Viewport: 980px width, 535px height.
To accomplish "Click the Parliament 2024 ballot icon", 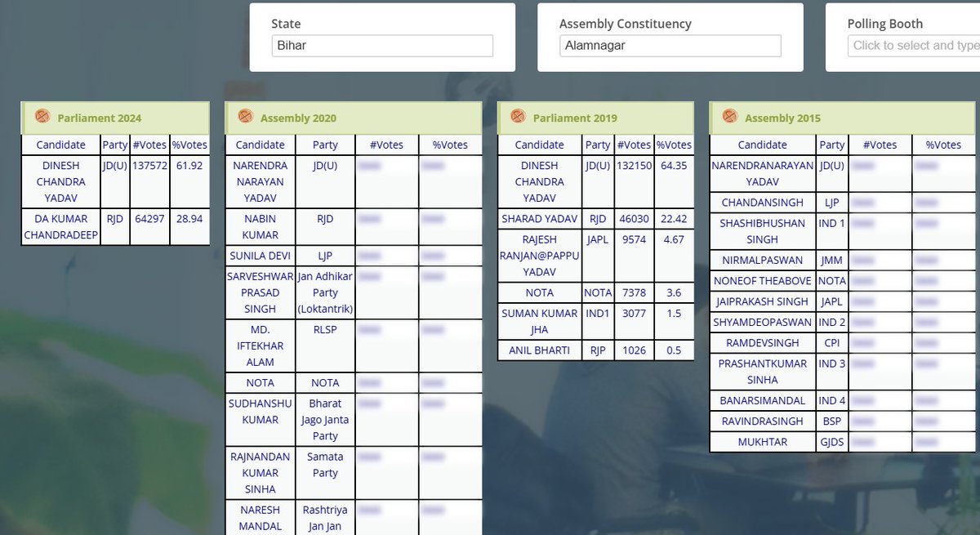I will 42,117.
